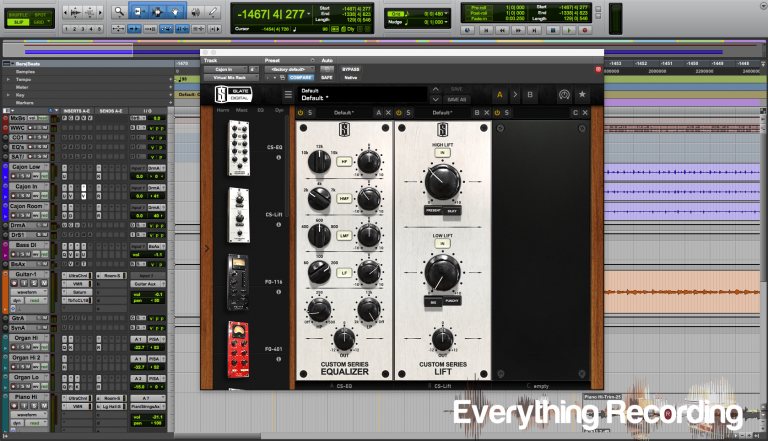768x441 pixels.
Task: Open the Slate hamburger menu icon
Action: (x=288, y=95)
